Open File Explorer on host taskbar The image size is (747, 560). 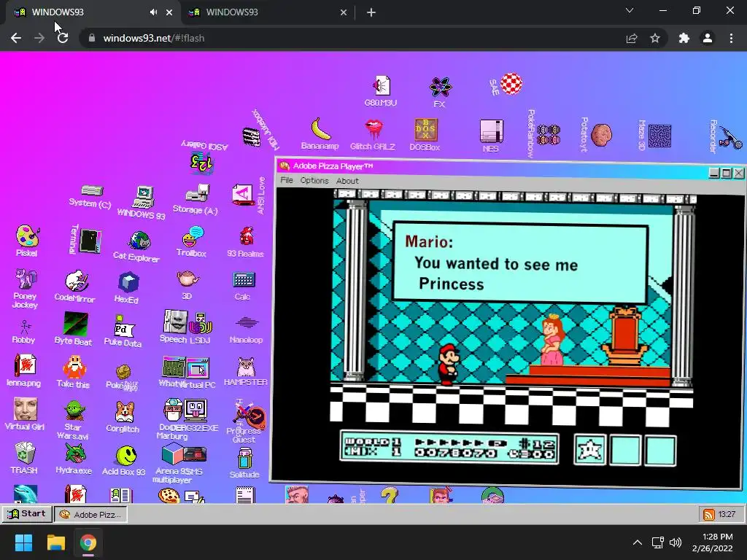coord(55,542)
